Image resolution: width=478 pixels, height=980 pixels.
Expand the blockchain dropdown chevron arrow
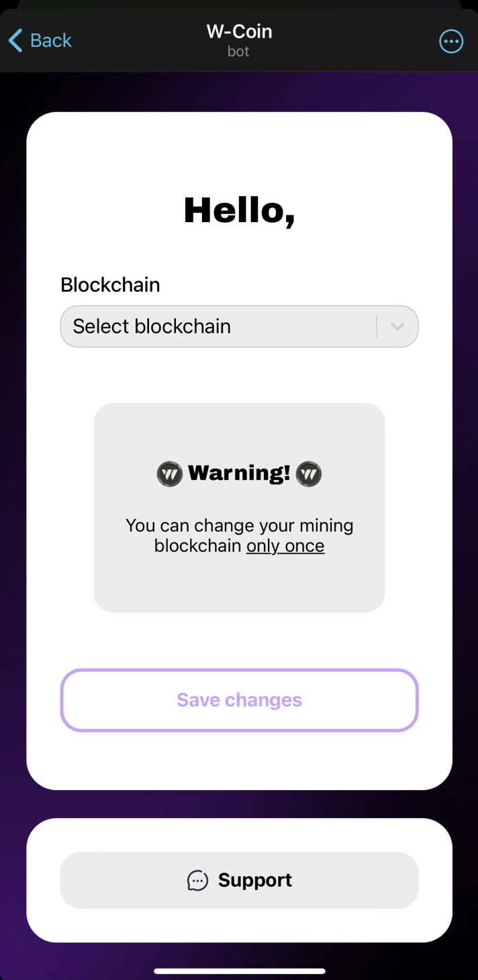pos(397,327)
